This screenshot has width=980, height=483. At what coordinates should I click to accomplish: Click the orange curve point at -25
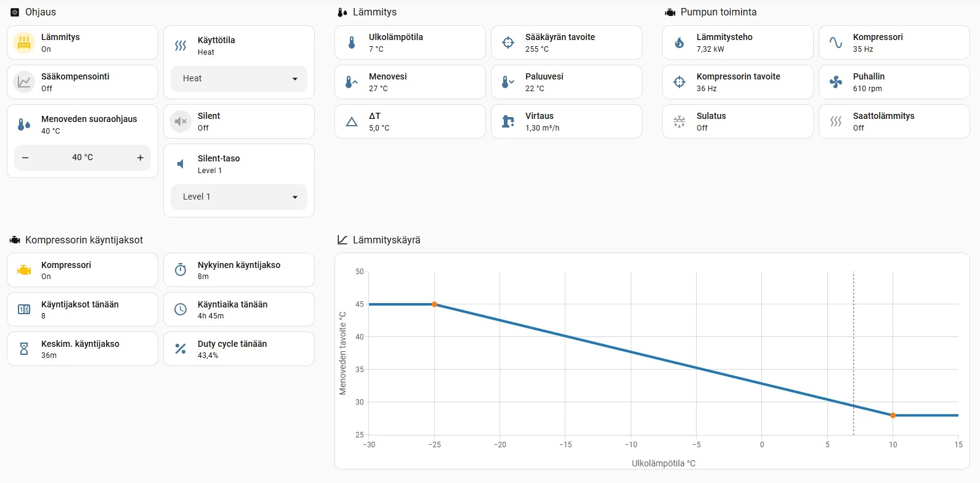[434, 304]
